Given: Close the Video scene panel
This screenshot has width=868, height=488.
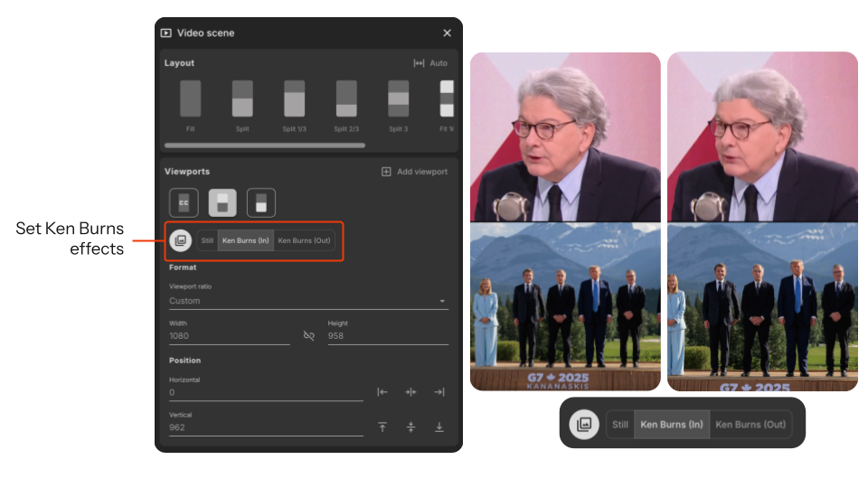Looking at the screenshot, I should click(x=447, y=33).
